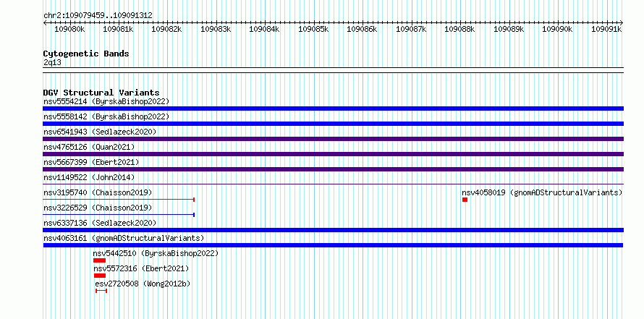Click the 109082k ruler tick label
This screenshot has width=644, height=319.
pos(167,29)
